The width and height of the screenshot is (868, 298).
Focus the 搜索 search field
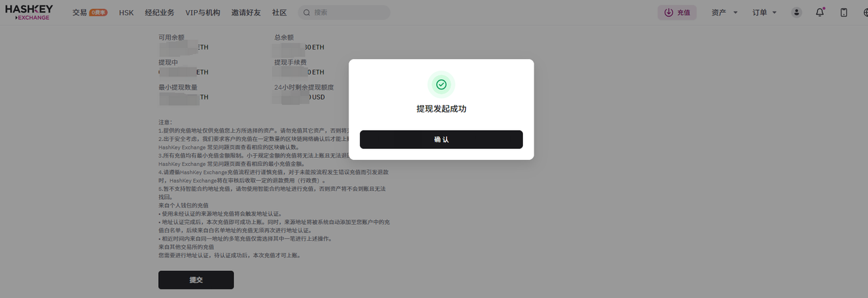click(349, 13)
